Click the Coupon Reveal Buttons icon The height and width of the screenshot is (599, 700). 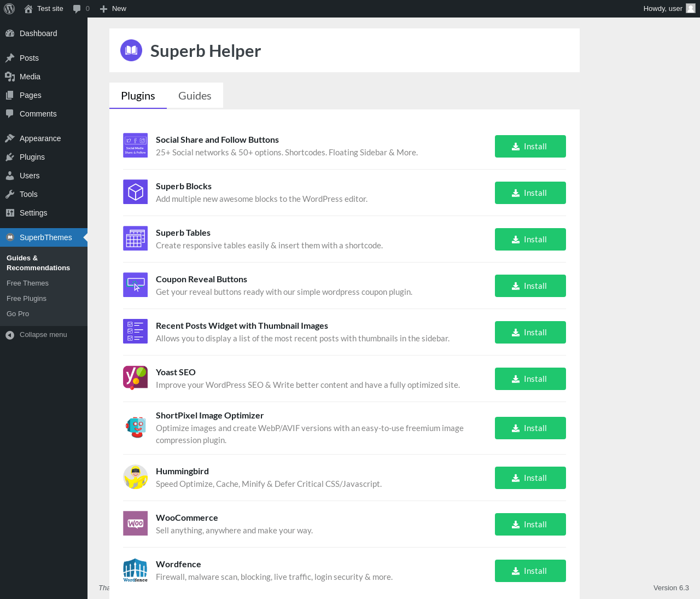pos(135,285)
